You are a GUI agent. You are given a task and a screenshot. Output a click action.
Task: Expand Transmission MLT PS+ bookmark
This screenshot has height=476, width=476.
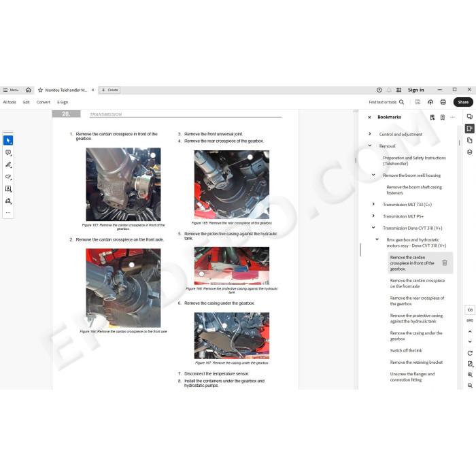[373, 216]
